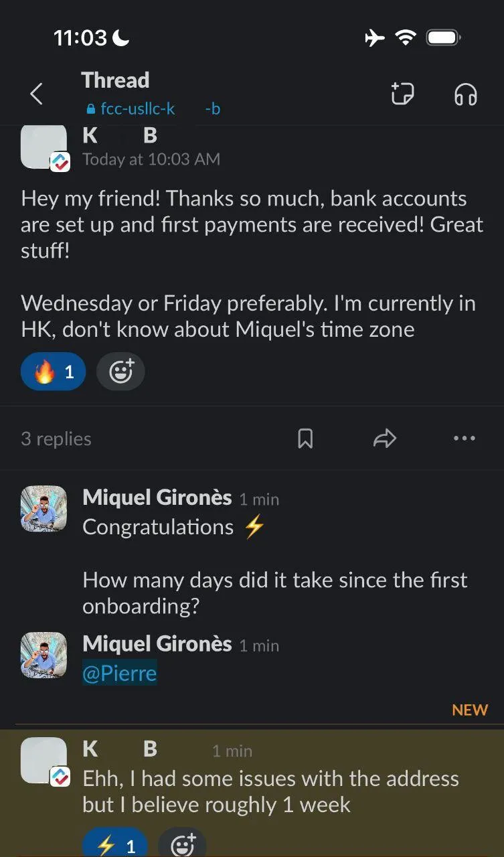Add reaction to the newest reply
Viewport: 504px width, 857px height.
(182, 845)
